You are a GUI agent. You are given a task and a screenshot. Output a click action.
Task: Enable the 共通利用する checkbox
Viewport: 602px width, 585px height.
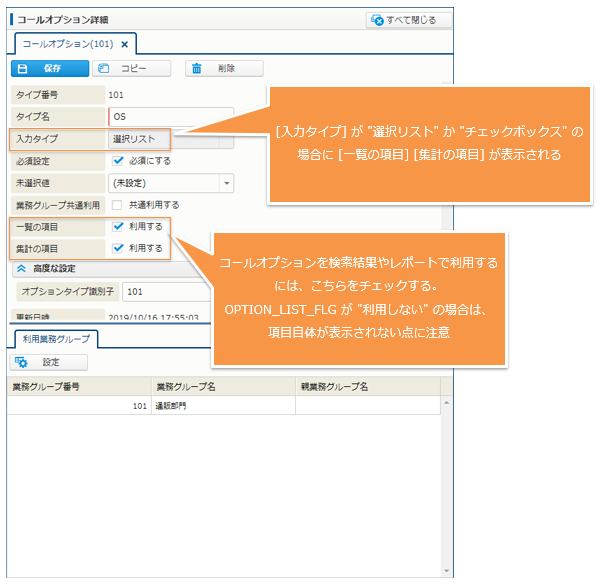tap(118, 204)
